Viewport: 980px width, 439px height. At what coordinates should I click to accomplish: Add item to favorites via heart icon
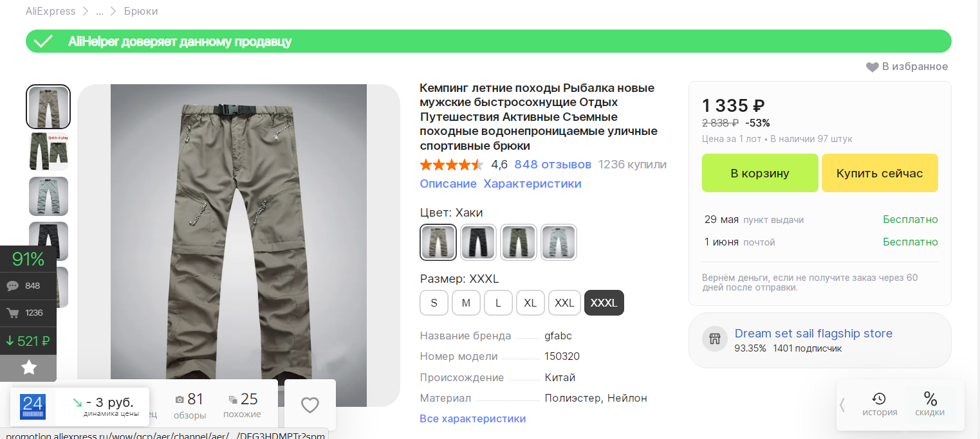(873, 67)
